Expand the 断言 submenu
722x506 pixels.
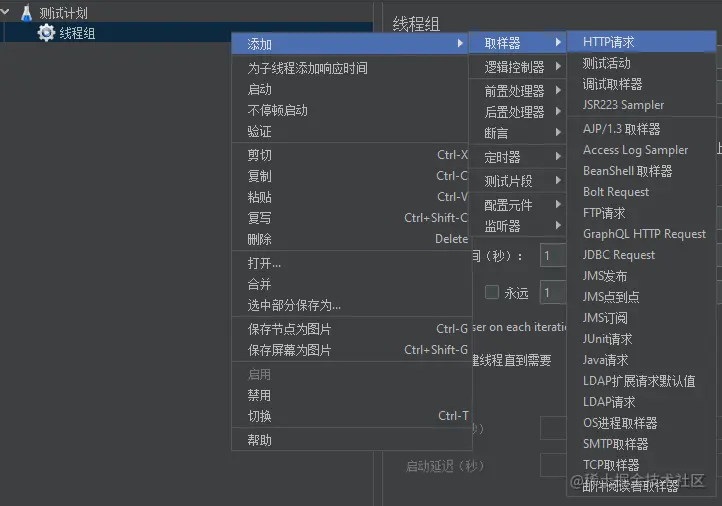518,133
